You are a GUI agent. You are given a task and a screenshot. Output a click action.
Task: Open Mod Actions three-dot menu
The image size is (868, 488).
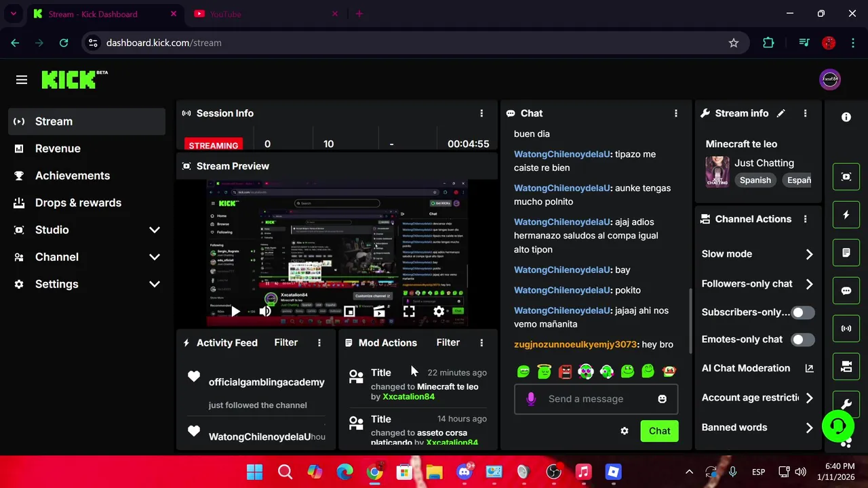click(x=481, y=343)
